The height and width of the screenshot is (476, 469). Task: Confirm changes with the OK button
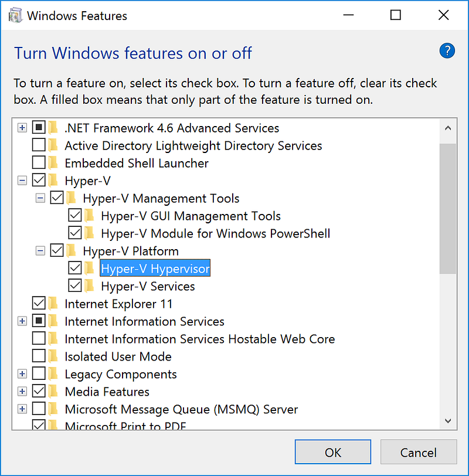point(333,452)
